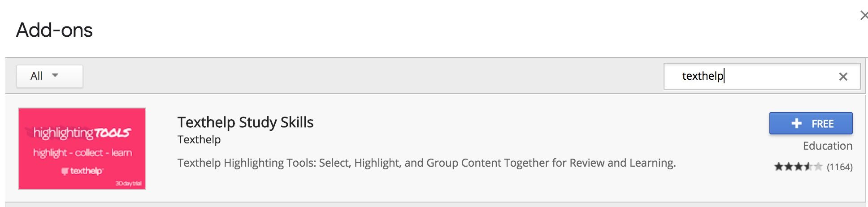The width and height of the screenshot is (868, 207).
Task: Click the highlight - collect - learn tagline
Action: tap(82, 153)
